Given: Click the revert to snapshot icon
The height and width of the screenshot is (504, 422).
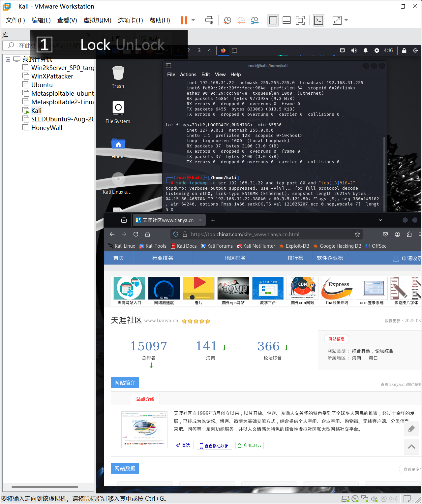Looking at the screenshot, I should tap(241, 20).
